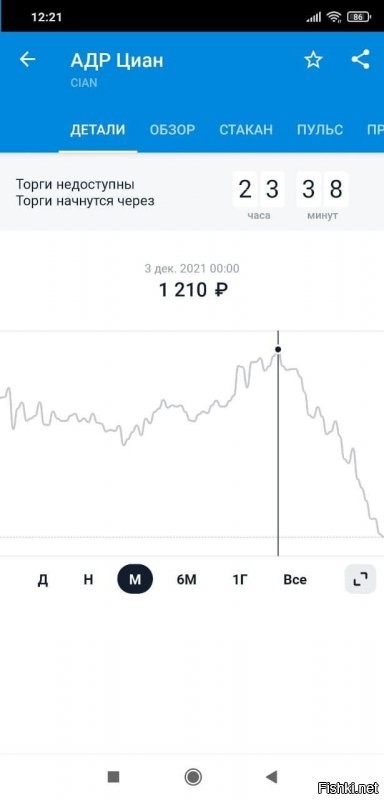Viewport: 384px width, 800px height.
Task: Switch to the ОБЗОР tab
Action: tap(172, 130)
